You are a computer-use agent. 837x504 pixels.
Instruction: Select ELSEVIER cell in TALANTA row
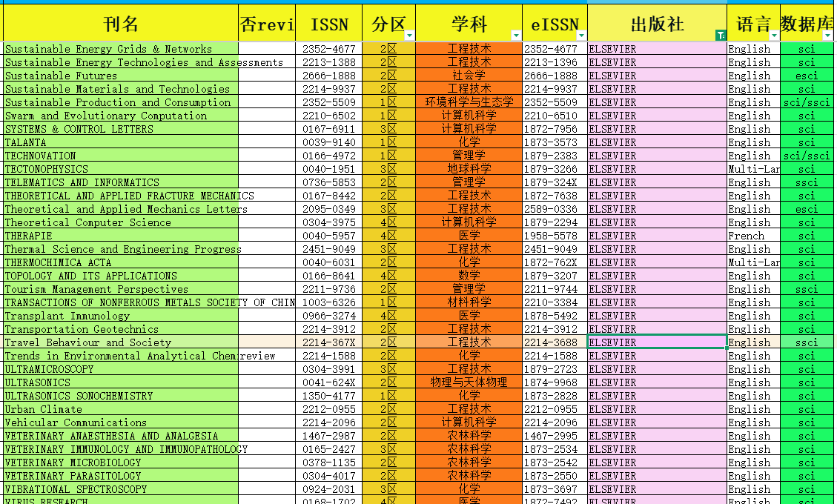657,142
